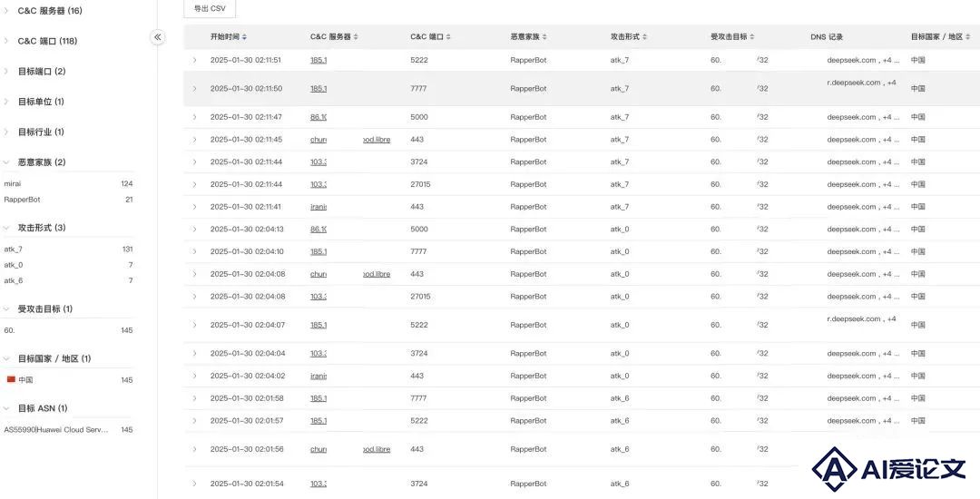Expand the row dated 2025-01-30 02:04:10
The image size is (980, 499).
(x=195, y=251)
